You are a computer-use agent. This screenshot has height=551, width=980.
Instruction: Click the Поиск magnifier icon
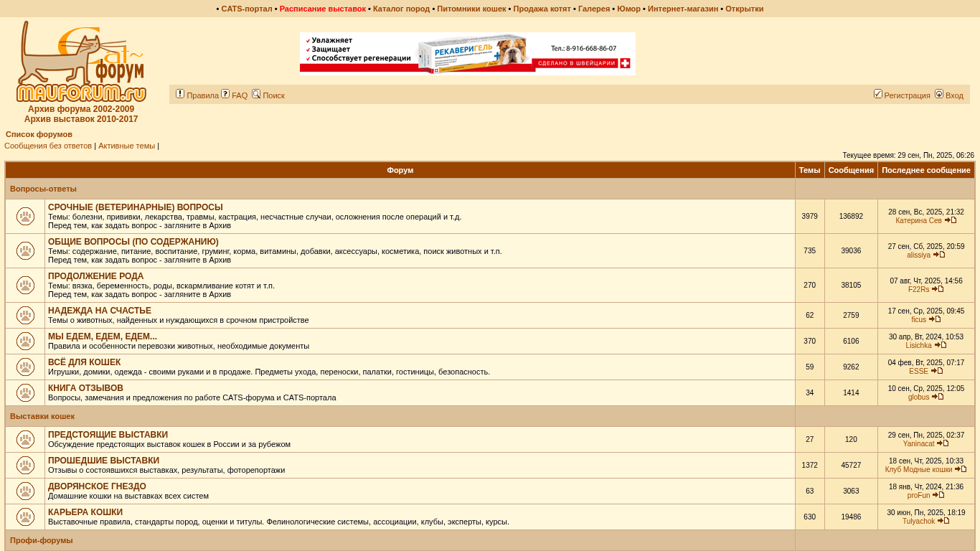click(x=256, y=94)
